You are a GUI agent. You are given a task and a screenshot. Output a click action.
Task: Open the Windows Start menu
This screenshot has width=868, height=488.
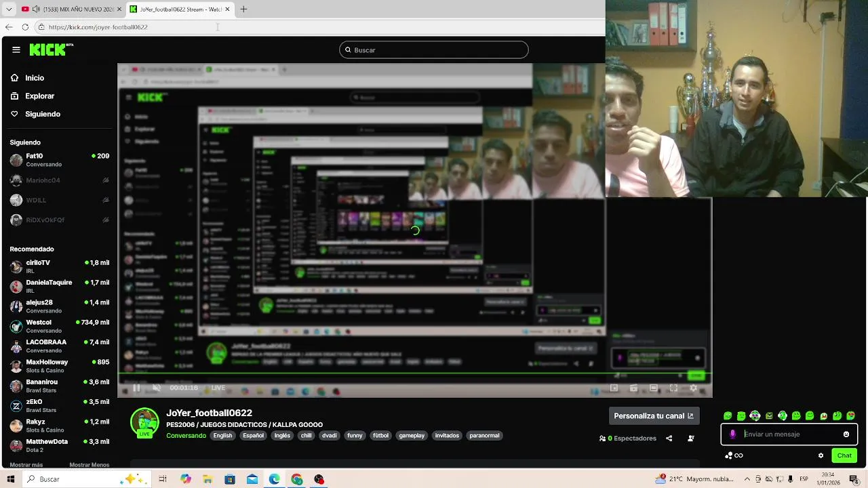coord(10,479)
